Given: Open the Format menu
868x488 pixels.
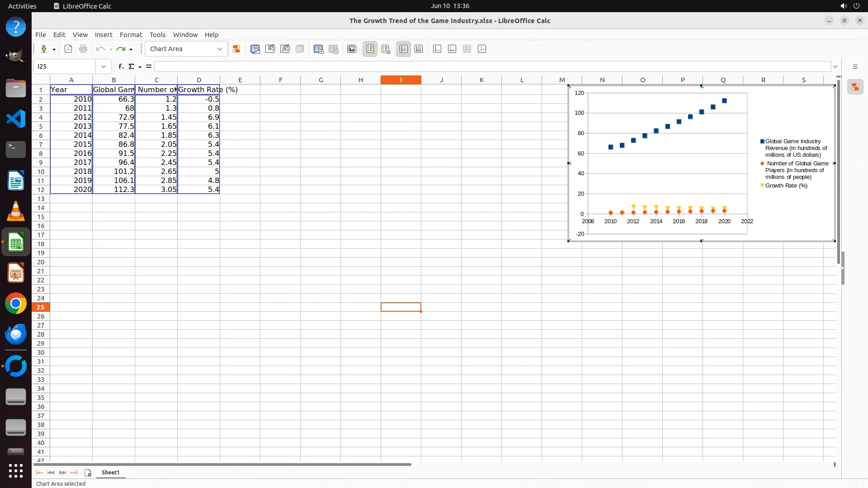Looking at the screenshot, I should pos(131,35).
